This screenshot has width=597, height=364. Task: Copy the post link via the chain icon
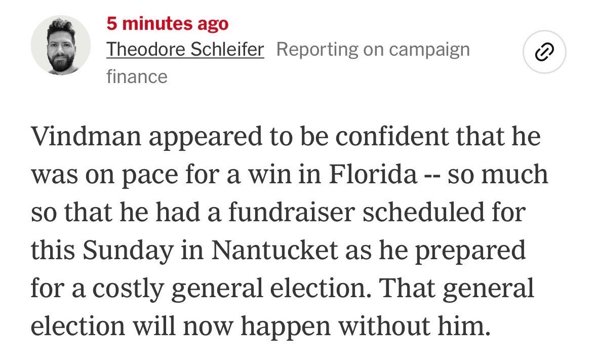point(544,52)
